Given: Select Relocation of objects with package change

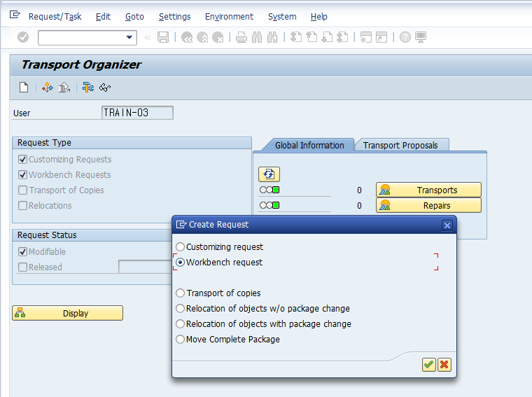Looking at the screenshot, I should [x=180, y=323].
